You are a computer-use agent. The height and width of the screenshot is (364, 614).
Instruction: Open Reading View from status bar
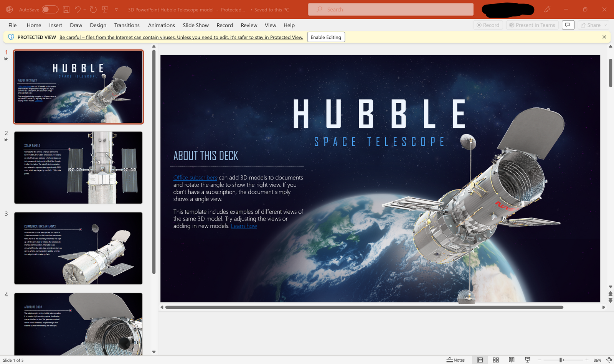(x=512, y=360)
